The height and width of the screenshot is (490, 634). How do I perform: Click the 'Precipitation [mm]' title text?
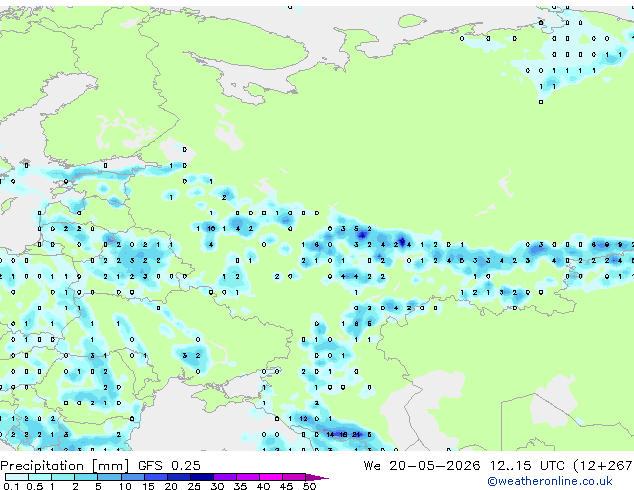[x=65, y=466]
